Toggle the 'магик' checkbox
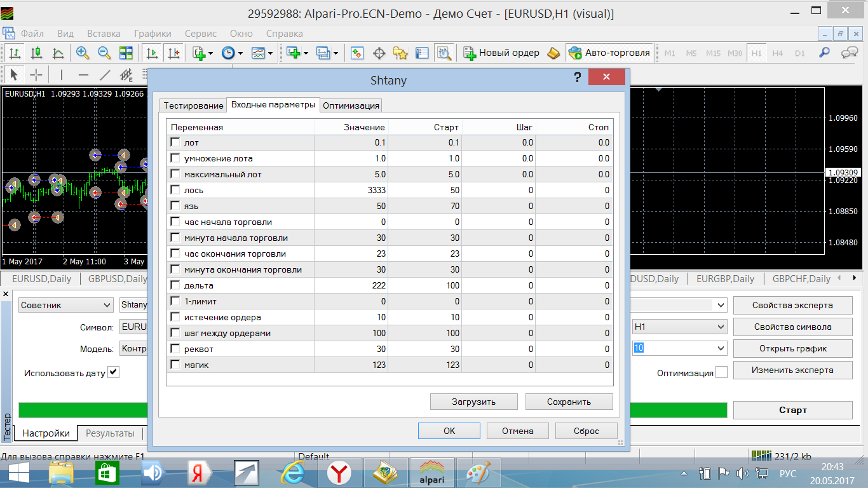 tap(175, 365)
